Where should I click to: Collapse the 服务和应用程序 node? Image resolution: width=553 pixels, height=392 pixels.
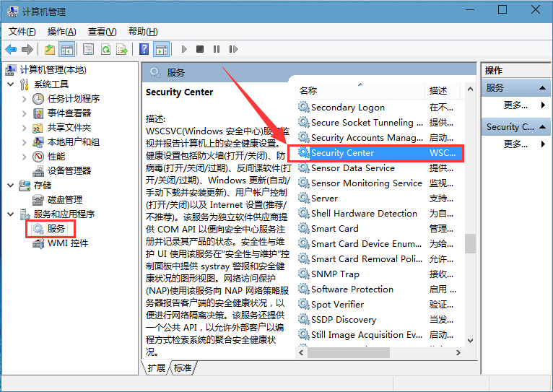pyautogui.click(x=11, y=214)
